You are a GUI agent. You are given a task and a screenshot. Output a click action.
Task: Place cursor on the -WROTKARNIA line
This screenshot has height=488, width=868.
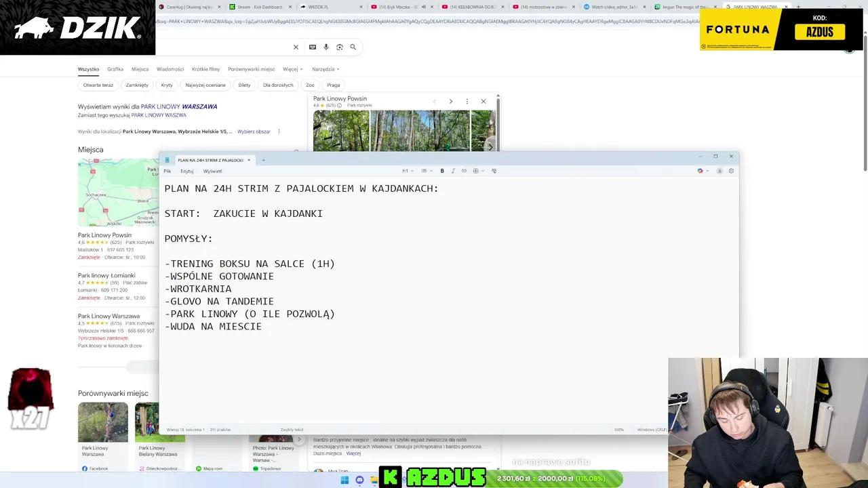(198, 289)
